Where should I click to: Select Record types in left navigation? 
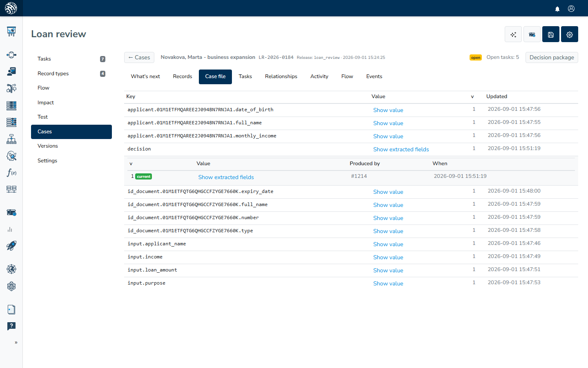coord(71,74)
